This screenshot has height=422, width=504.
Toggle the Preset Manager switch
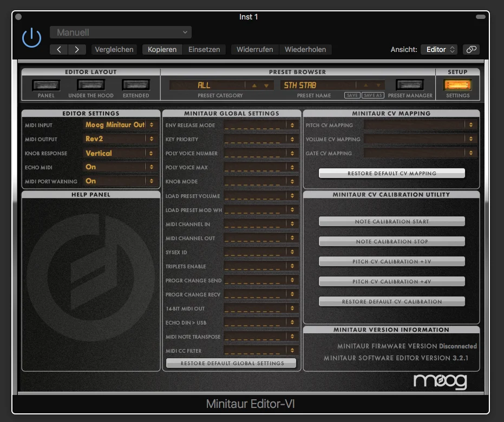tap(410, 85)
